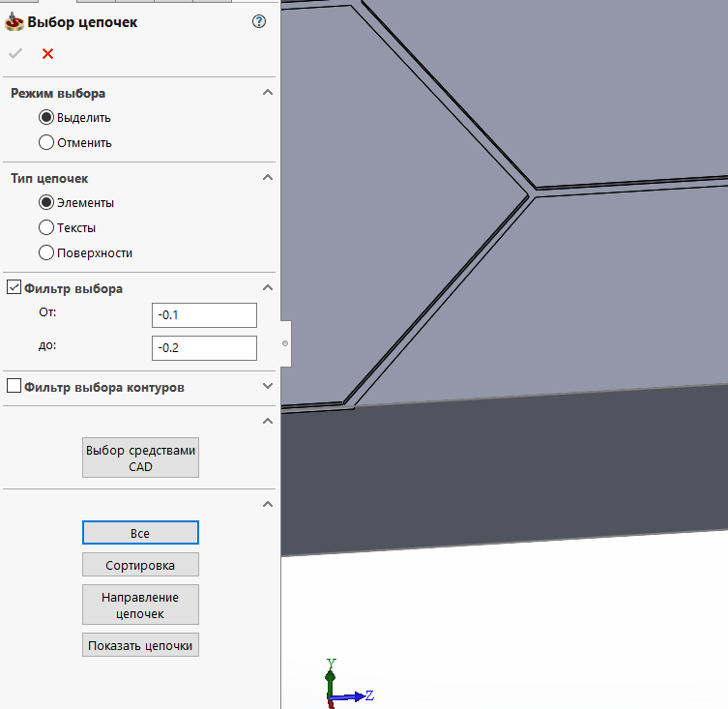Screen dimensions: 728x709
Task: Click the milling tool icon beside Выбор цепочек
Action: pos(14,22)
